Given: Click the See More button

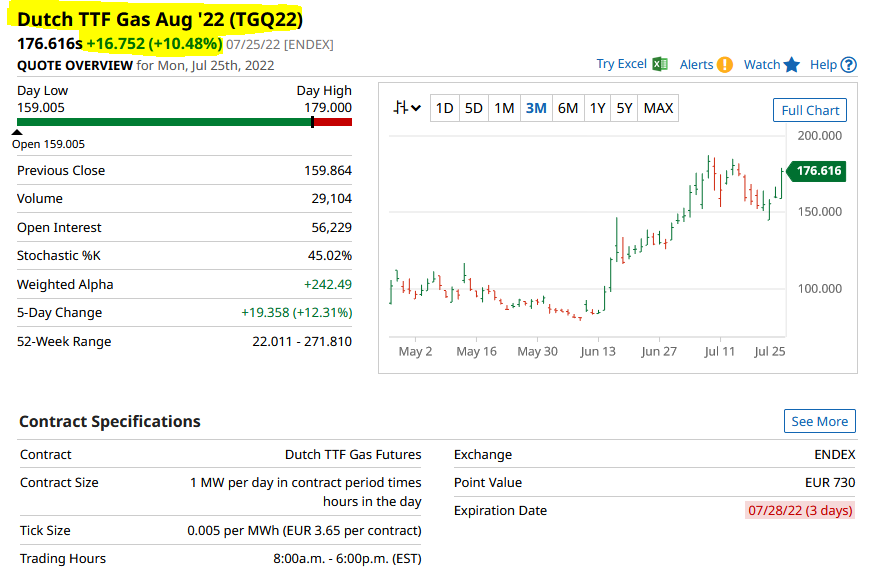Looking at the screenshot, I should pyautogui.click(x=820, y=421).
